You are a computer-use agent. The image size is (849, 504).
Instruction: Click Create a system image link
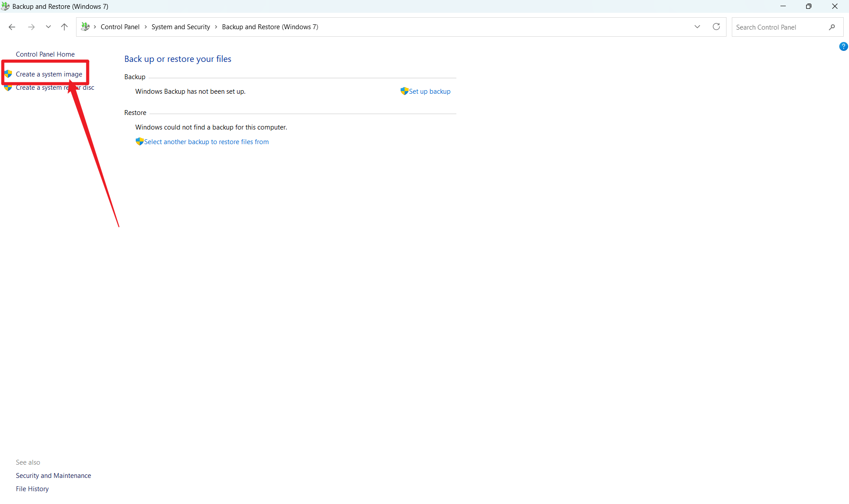(x=49, y=74)
